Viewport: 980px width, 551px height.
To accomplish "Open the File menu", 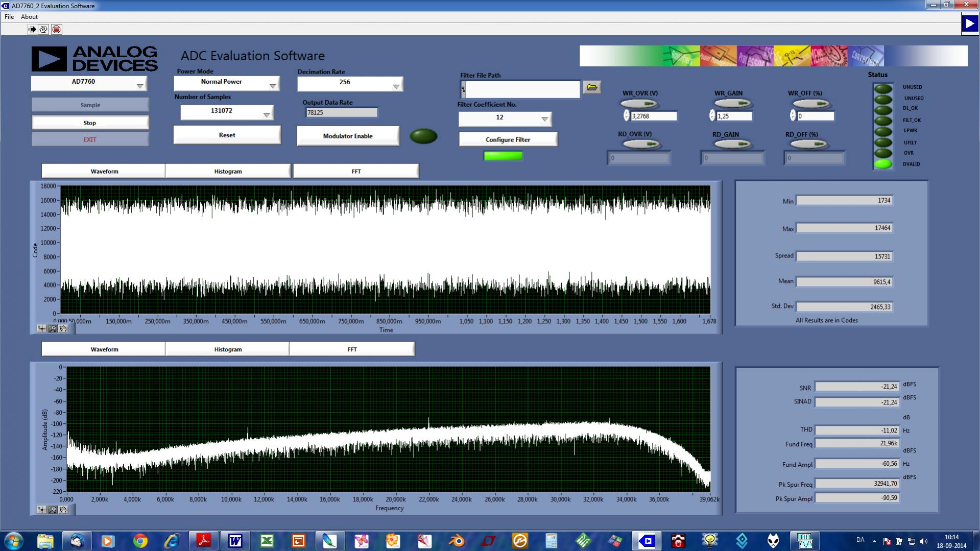I will tap(9, 17).
